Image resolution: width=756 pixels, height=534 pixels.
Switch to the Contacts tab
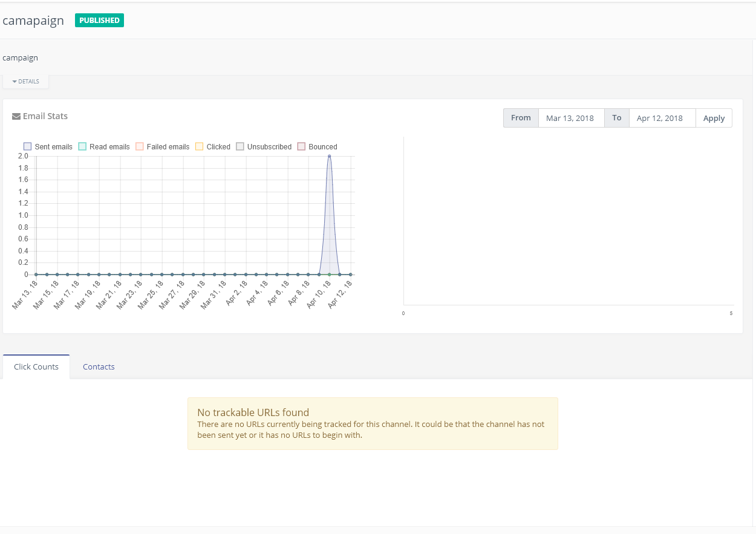point(99,366)
